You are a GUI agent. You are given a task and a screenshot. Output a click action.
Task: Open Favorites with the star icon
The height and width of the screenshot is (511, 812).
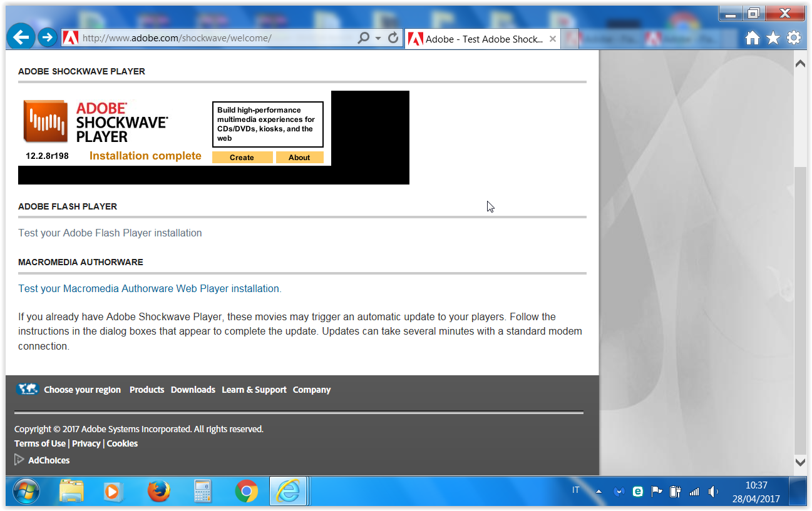pyautogui.click(x=773, y=38)
